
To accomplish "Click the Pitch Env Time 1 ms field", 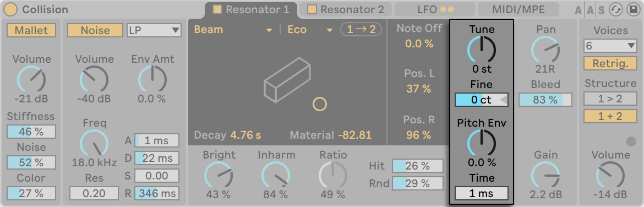I will [x=482, y=193].
